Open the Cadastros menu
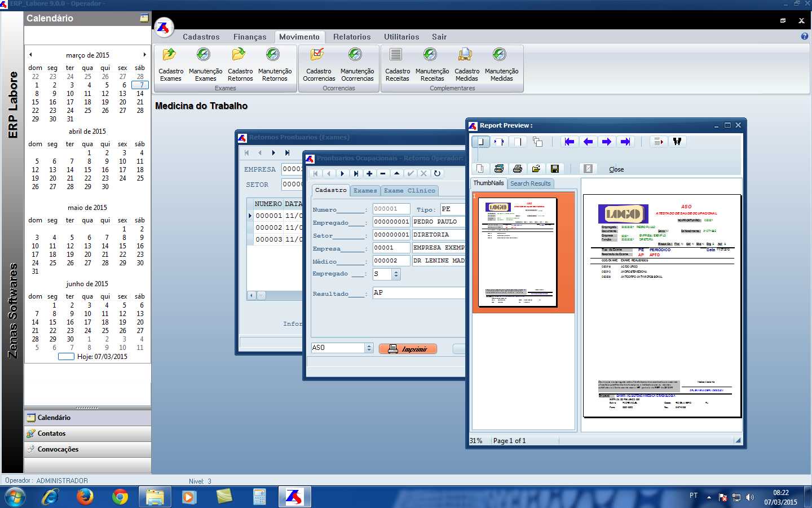The height and width of the screenshot is (508, 812). (x=201, y=37)
